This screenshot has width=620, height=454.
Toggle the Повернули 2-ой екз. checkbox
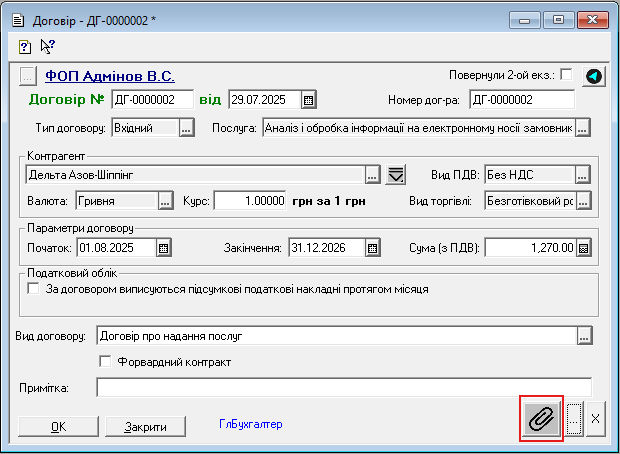[x=566, y=75]
